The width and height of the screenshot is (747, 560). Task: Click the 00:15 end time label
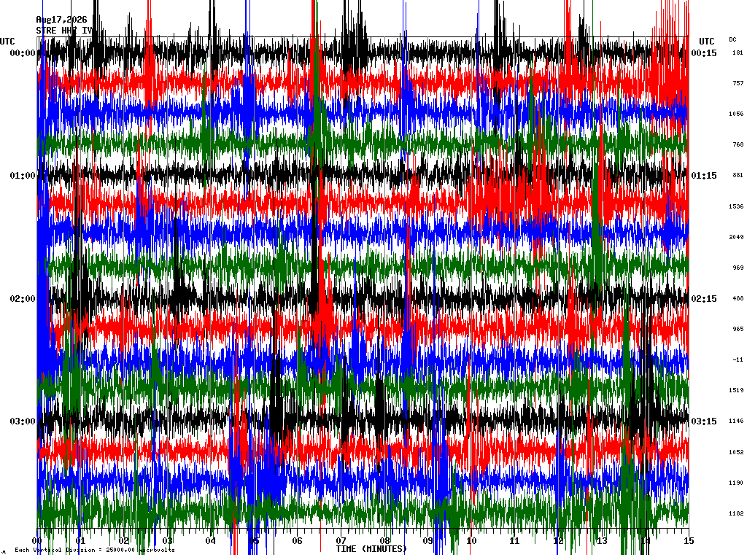coord(704,52)
